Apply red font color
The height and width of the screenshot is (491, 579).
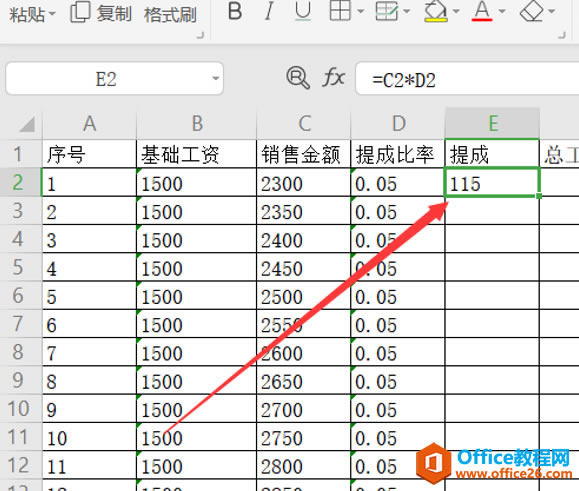482,11
